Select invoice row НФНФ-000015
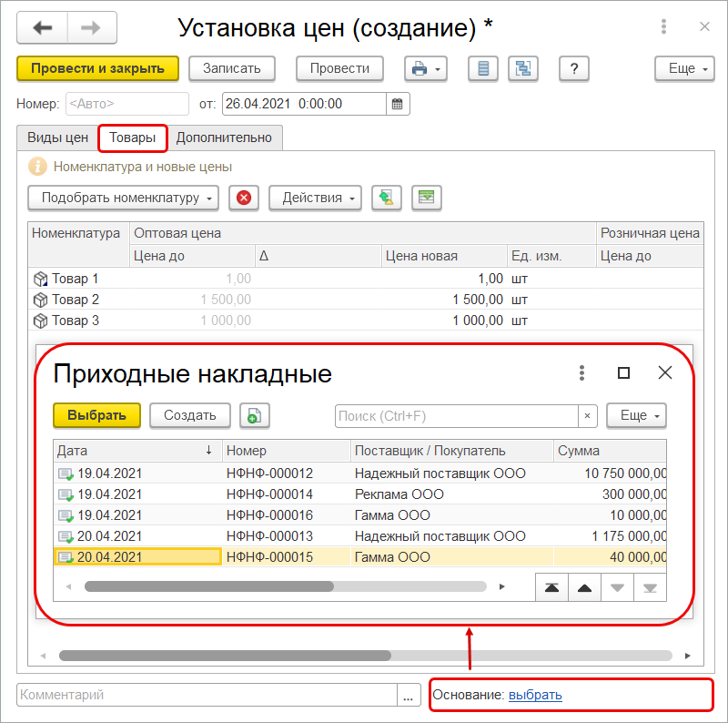The width and height of the screenshot is (728, 723). pyautogui.click(x=359, y=557)
